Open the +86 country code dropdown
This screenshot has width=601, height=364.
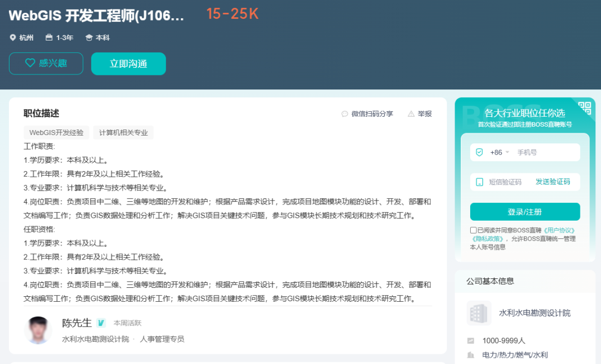[499, 152]
